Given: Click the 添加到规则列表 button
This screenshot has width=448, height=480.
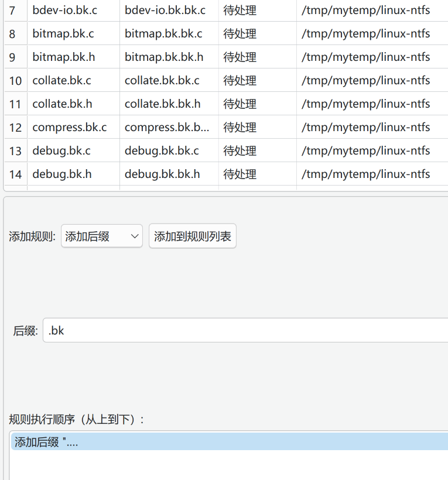Looking at the screenshot, I should (192, 236).
